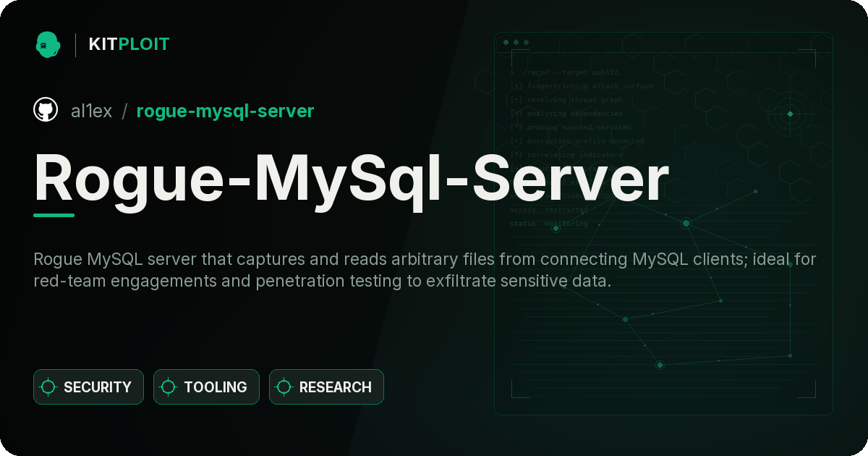The height and width of the screenshot is (456, 868).
Task: Click the description line starting 'red-team engagements and penetration'
Action: coord(323,281)
